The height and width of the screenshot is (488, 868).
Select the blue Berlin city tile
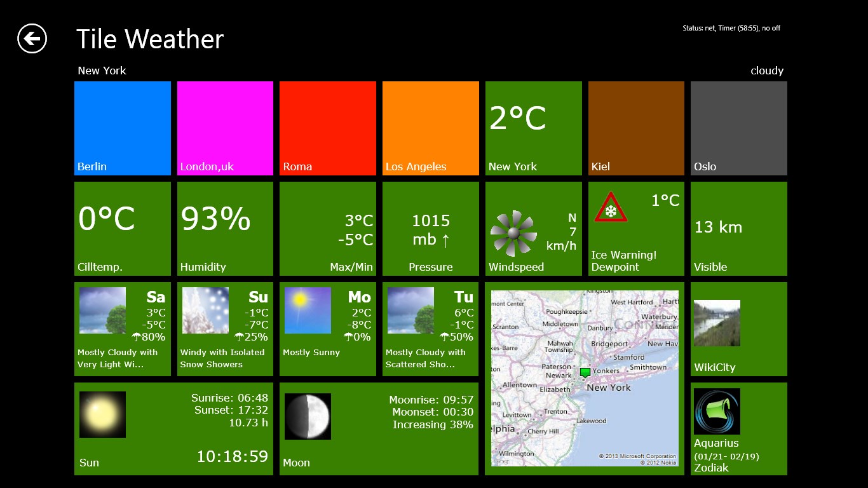click(123, 128)
